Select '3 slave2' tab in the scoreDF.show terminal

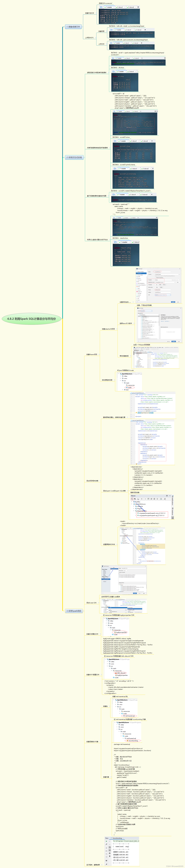tap(145, 141)
